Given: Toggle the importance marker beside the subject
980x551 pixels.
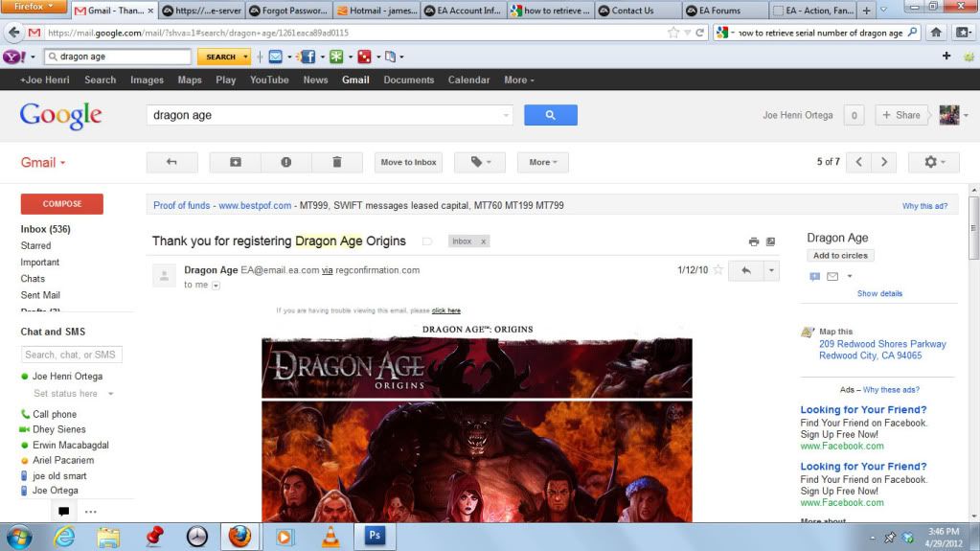Looking at the screenshot, I should [x=427, y=241].
